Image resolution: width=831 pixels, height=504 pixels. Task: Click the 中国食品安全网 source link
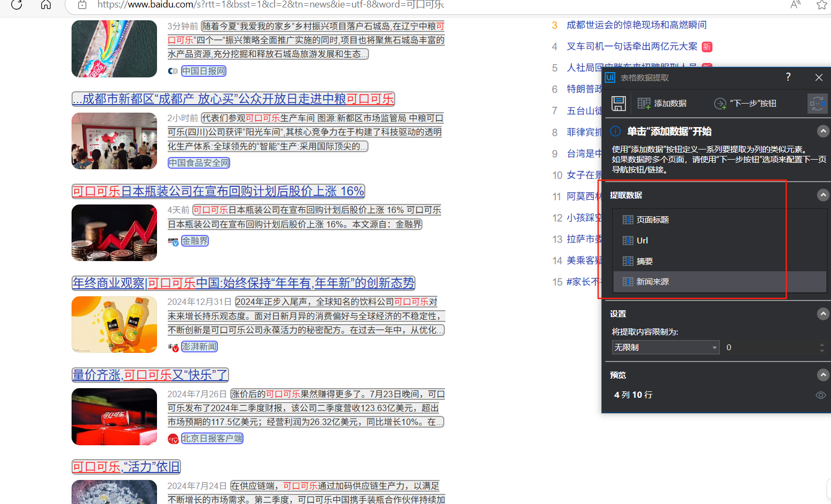click(x=199, y=163)
